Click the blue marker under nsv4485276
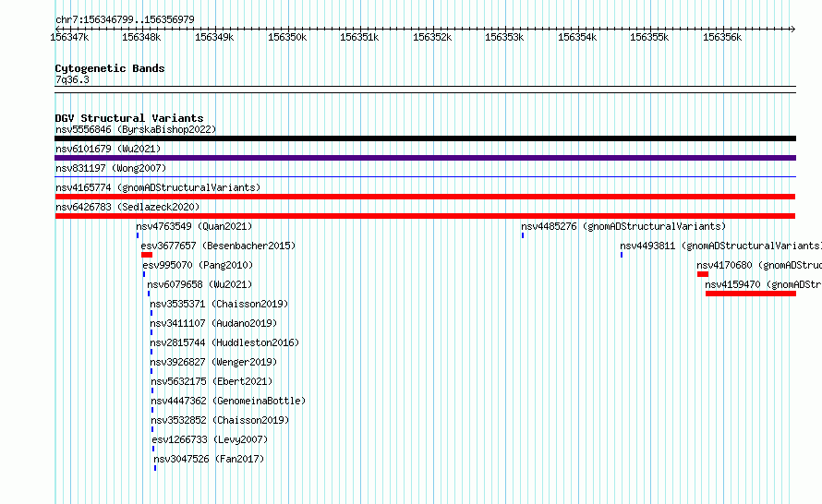This screenshot has width=822, height=504. (523, 235)
